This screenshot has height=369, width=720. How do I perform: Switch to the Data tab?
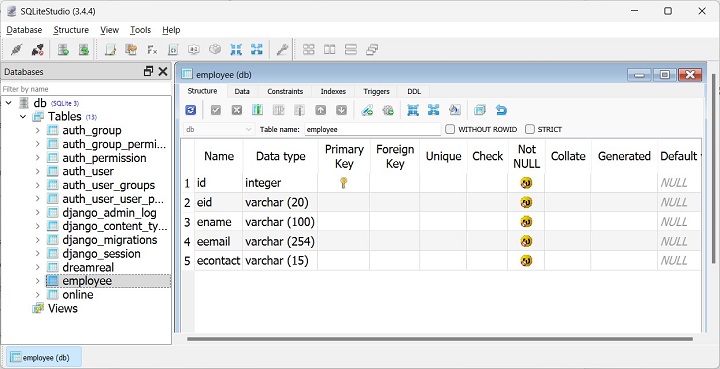tap(242, 91)
